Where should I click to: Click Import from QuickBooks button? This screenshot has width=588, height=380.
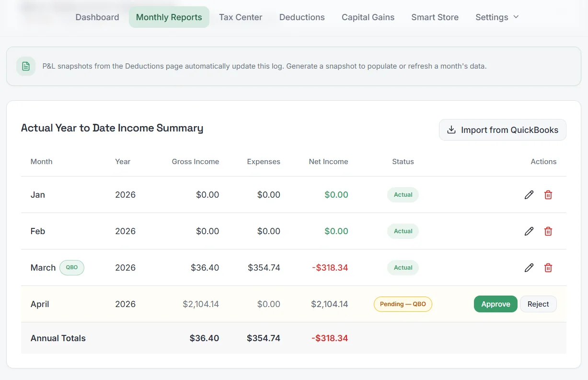coord(503,130)
